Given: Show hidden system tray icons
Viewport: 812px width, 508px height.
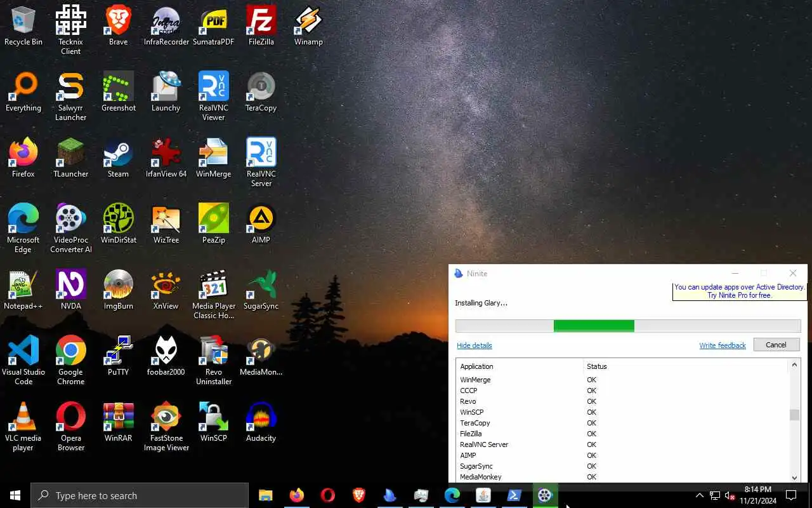Looking at the screenshot, I should point(699,495).
